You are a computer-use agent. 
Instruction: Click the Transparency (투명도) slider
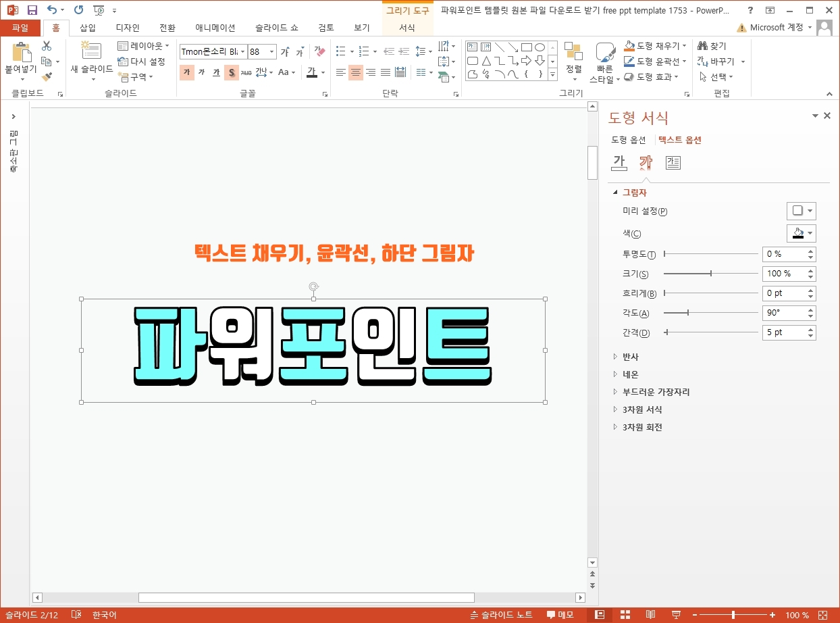click(x=711, y=254)
